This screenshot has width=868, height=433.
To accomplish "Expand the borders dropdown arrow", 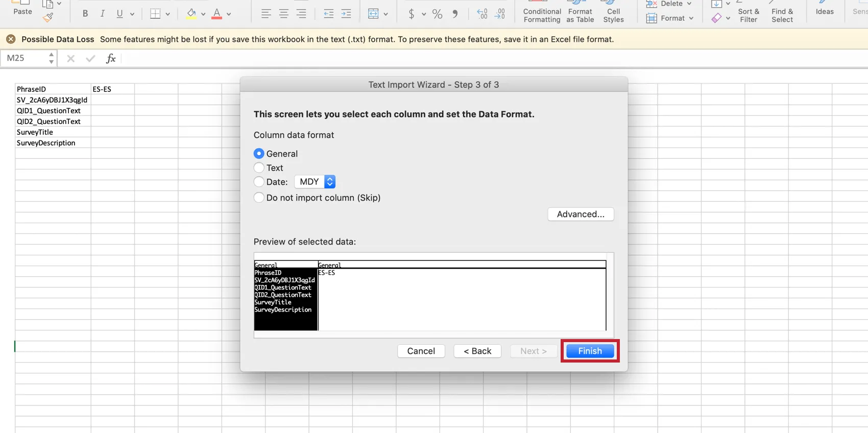I will 167,14.
